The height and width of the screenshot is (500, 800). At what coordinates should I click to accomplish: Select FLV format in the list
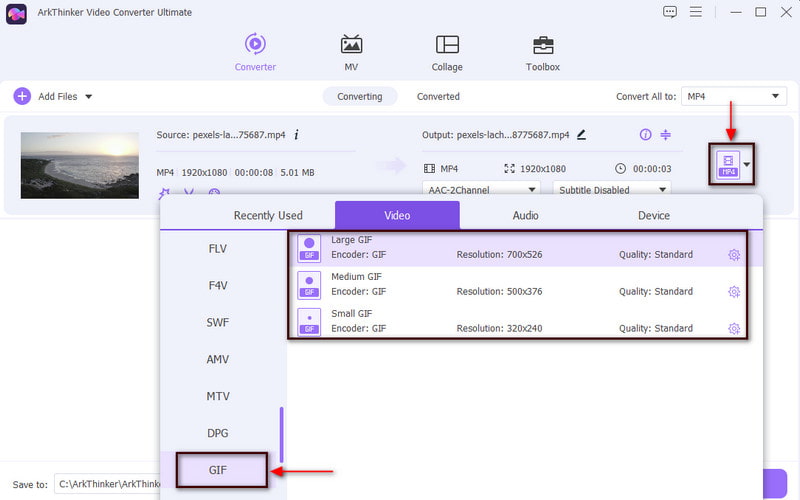tap(218, 248)
